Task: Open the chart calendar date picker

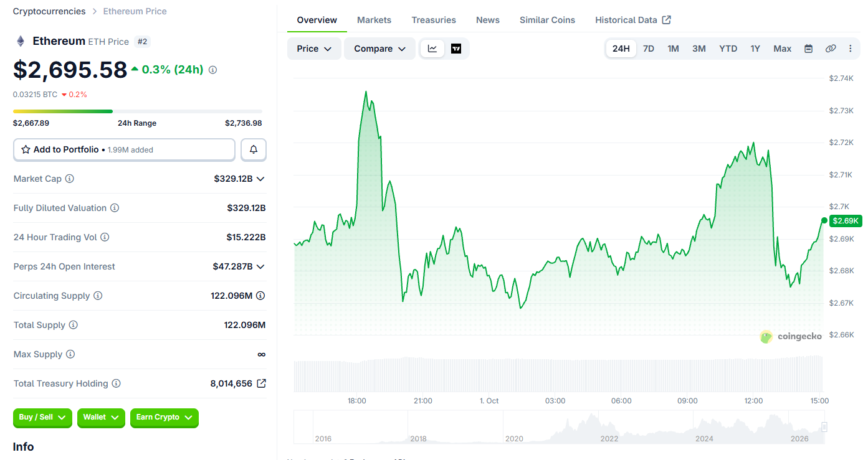Action: click(x=808, y=49)
